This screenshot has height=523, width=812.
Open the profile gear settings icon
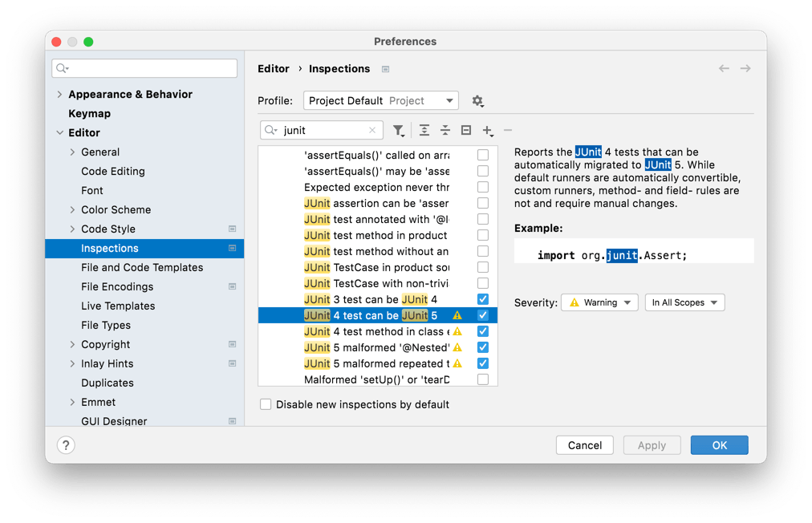477,101
